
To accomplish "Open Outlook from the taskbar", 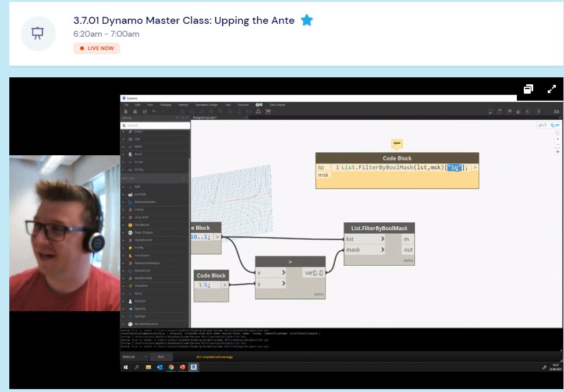I will click(159, 367).
